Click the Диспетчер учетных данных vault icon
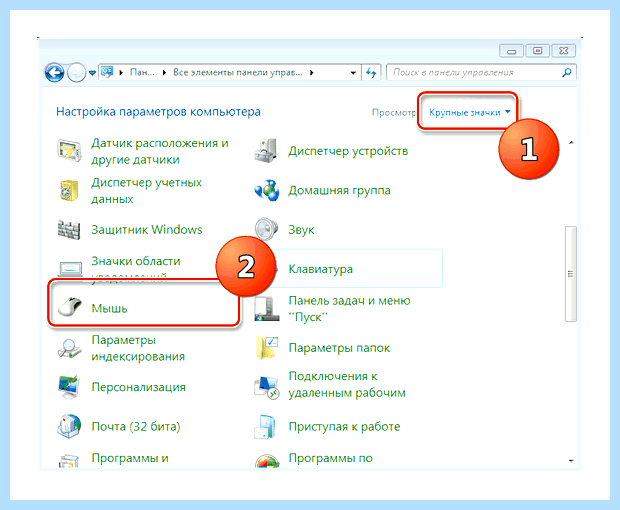The image size is (620, 510). point(69,191)
